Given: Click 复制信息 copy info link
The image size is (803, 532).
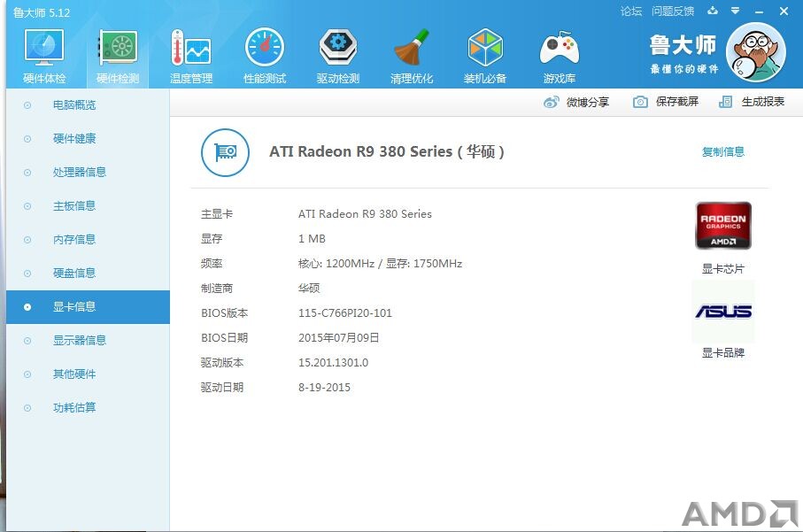Looking at the screenshot, I should (x=723, y=151).
